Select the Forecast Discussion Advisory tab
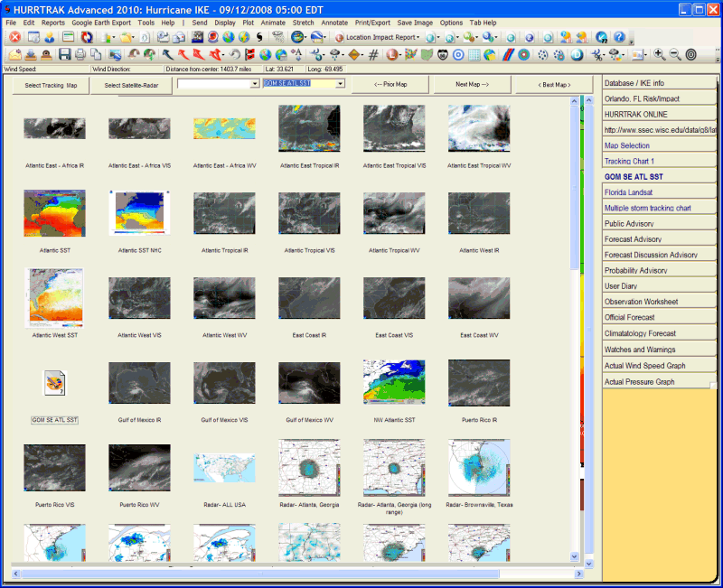Image resolution: width=723 pixels, height=588 pixels. (651, 255)
